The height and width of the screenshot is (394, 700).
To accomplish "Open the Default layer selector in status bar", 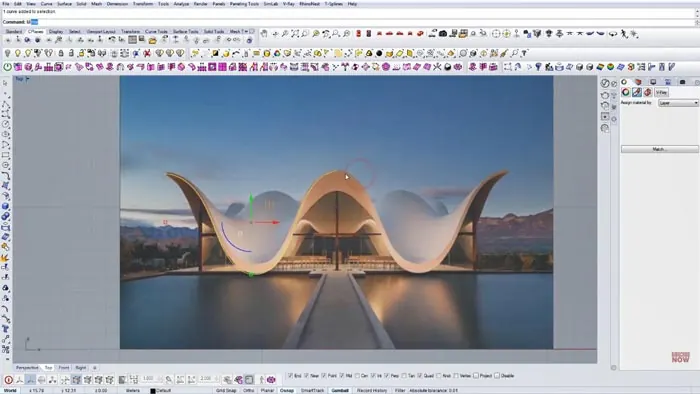I will click(164, 390).
